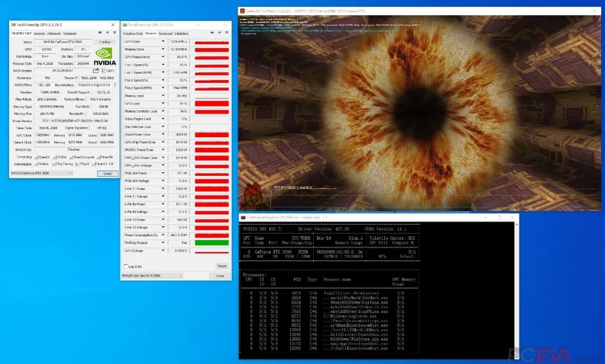Click Close button in Sensors window
This screenshot has height=364, width=605.
(220, 276)
